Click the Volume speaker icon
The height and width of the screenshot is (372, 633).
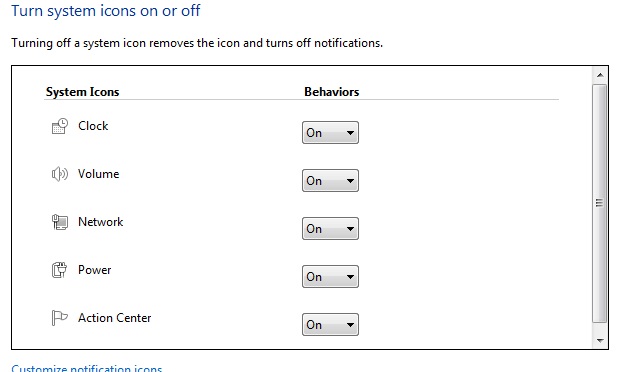tap(59, 174)
